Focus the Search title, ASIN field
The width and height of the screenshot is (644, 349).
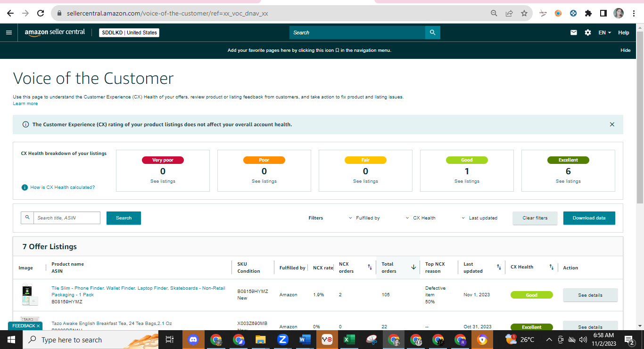67,218
